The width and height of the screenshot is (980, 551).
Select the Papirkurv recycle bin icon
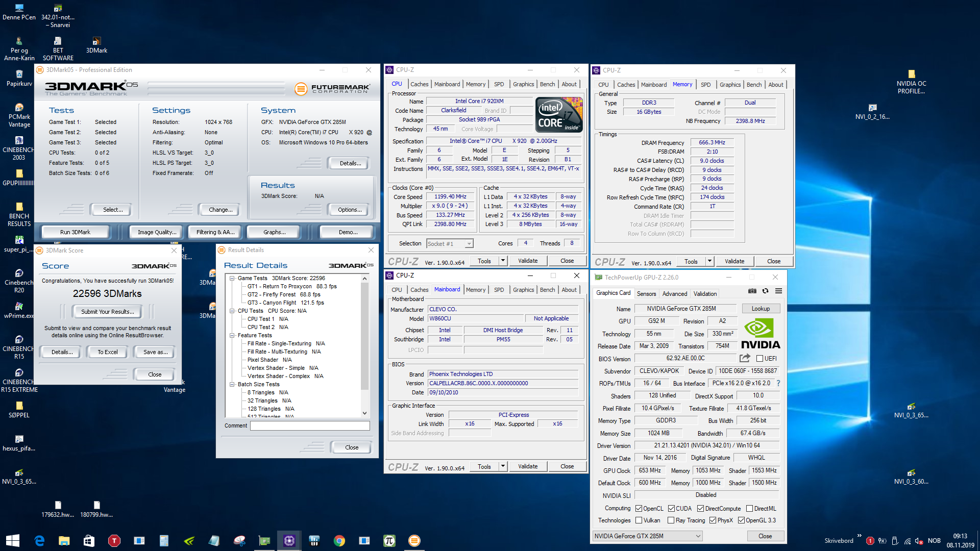pyautogui.click(x=19, y=79)
